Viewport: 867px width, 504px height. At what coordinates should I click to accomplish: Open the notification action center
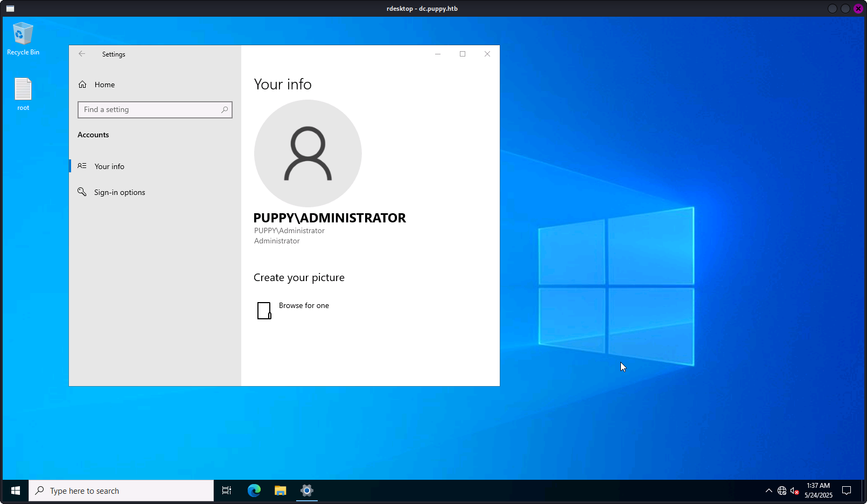(847, 491)
